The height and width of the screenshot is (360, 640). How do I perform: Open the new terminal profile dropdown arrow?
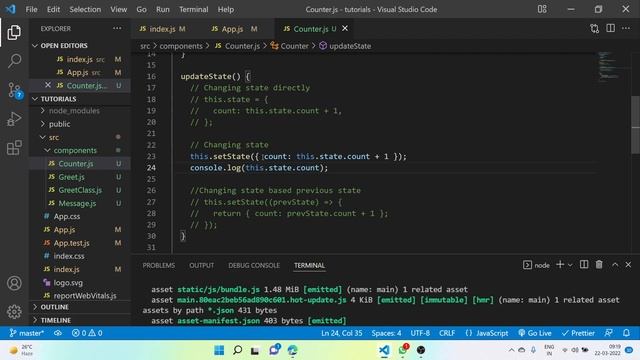(570, 265)
